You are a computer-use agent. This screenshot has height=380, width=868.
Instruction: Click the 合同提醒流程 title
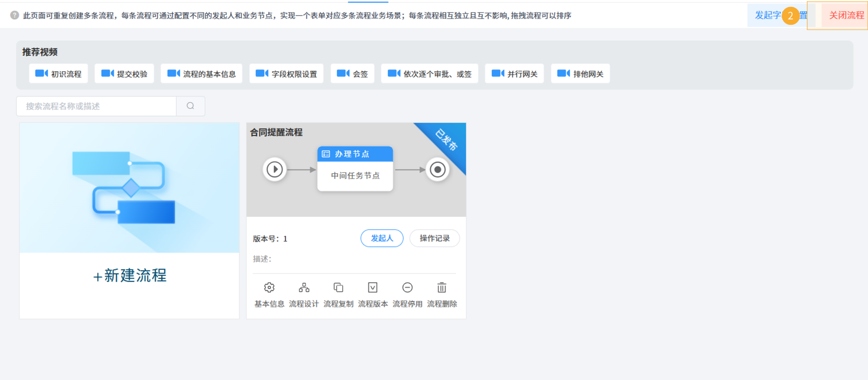tap(276, 132)
